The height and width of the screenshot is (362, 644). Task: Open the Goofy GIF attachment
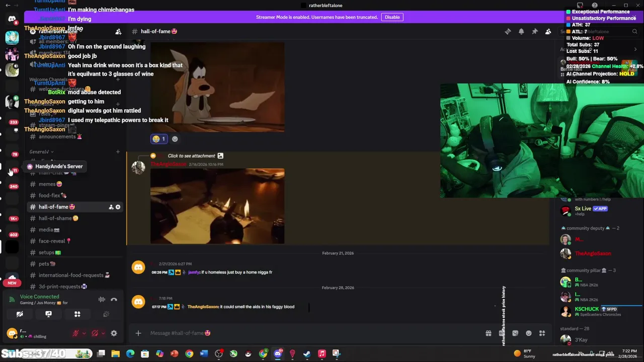pos(217,87)
